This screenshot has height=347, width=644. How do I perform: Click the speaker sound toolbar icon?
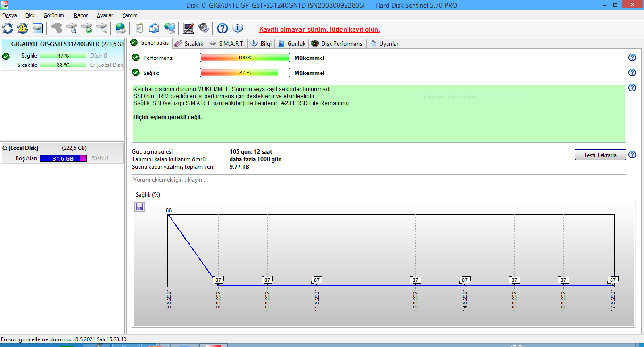(x=204, y=28)
